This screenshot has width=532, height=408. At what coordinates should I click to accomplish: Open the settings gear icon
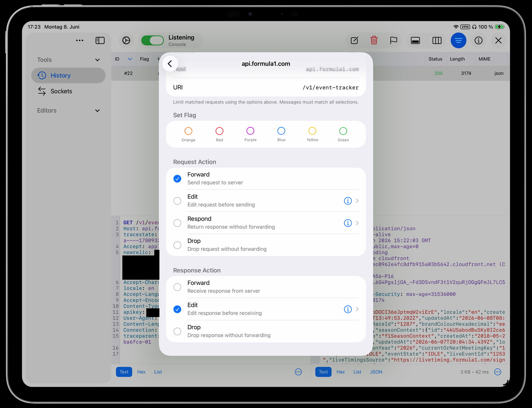[x=126, y=41]
